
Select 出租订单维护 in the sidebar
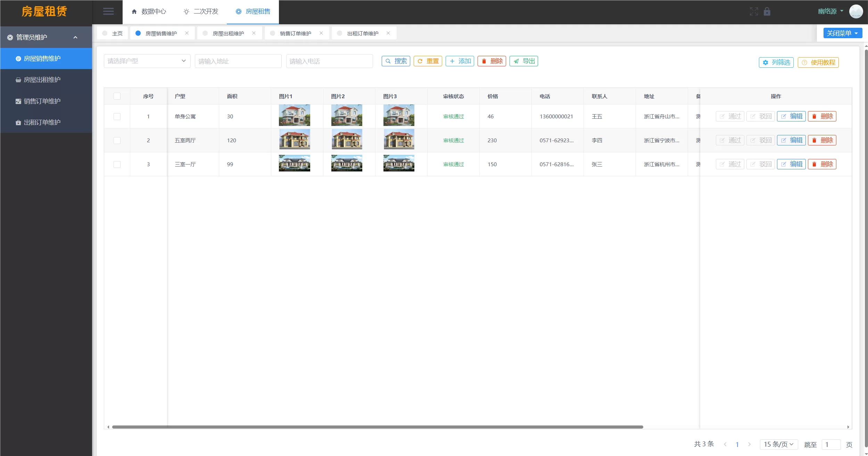click(42, 122)
